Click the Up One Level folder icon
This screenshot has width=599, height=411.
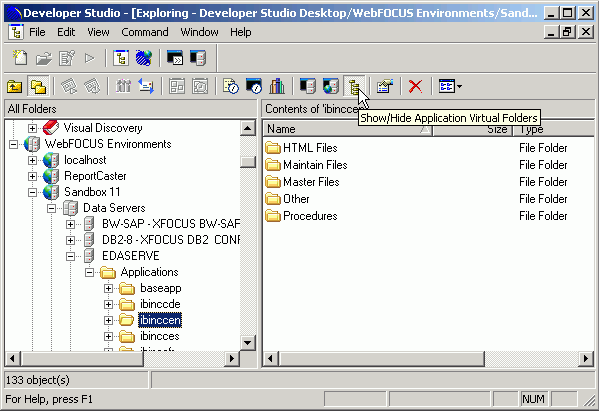click(x=15, y=86)
